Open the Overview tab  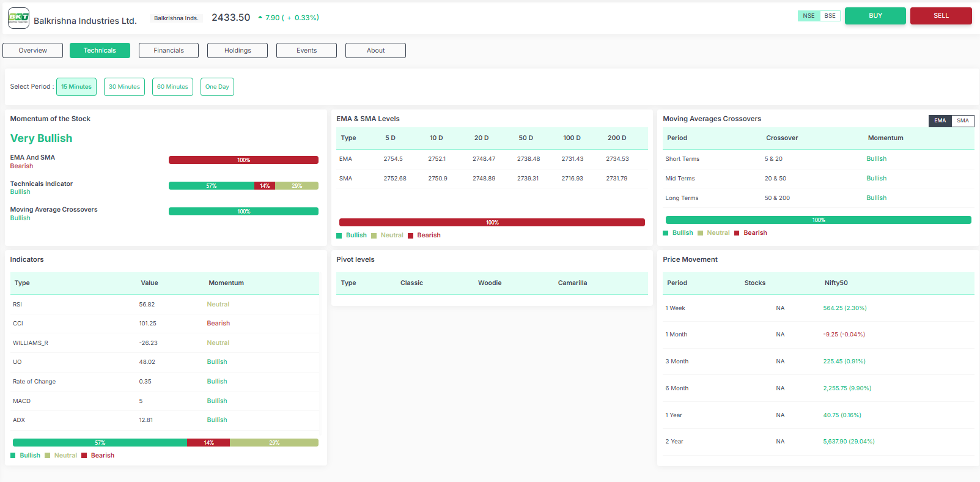tap(33, 51)
